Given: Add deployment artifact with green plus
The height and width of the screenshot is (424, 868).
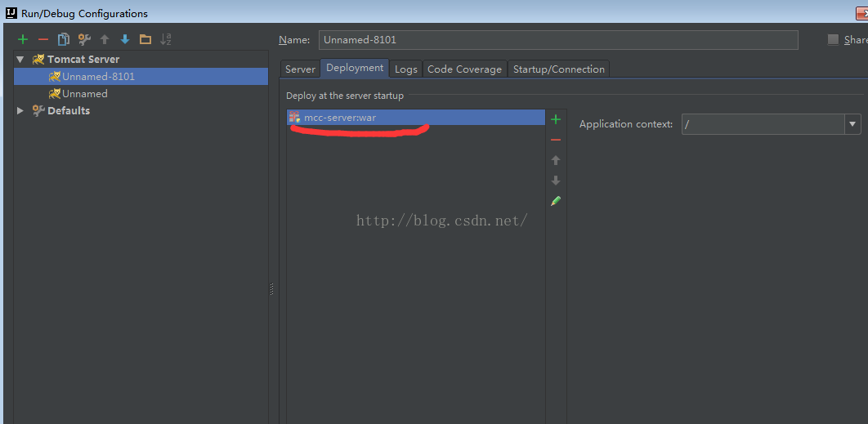Looking at the screenshot, I should (556, 119).
